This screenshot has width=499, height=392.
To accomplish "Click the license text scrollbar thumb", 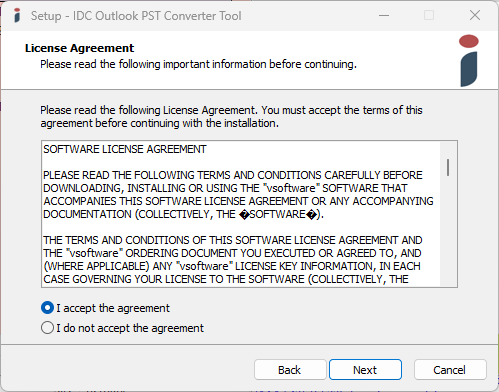I will click(x=448, y=167).
